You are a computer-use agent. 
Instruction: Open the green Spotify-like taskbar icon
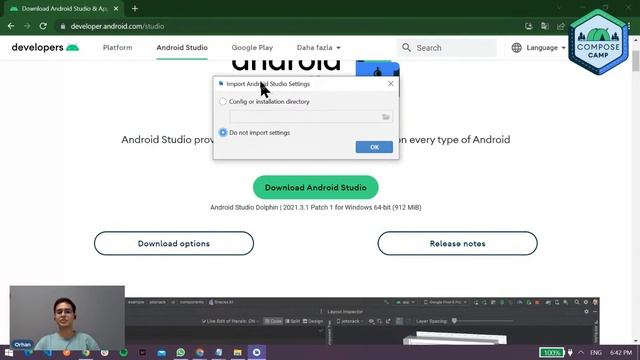tap(124, 352)
